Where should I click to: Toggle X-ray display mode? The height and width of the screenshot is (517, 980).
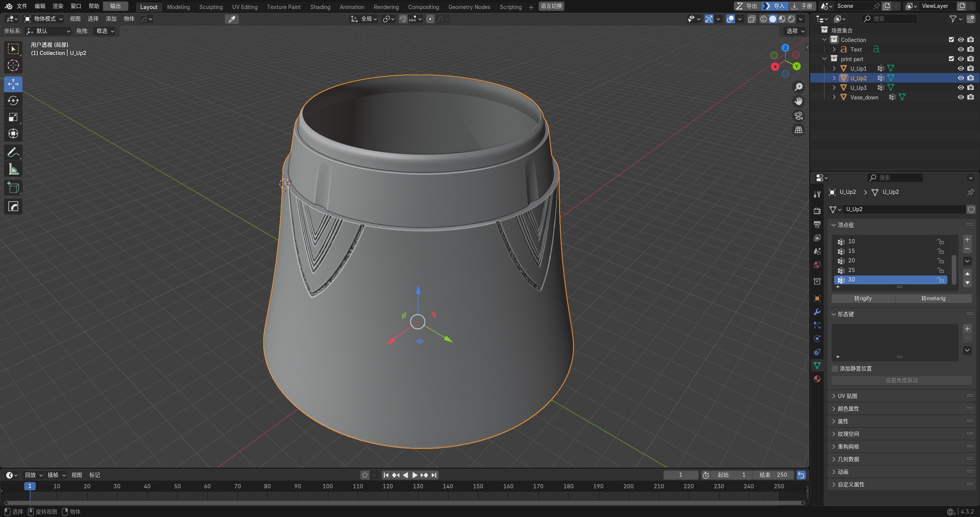click(x=751, y=19)
